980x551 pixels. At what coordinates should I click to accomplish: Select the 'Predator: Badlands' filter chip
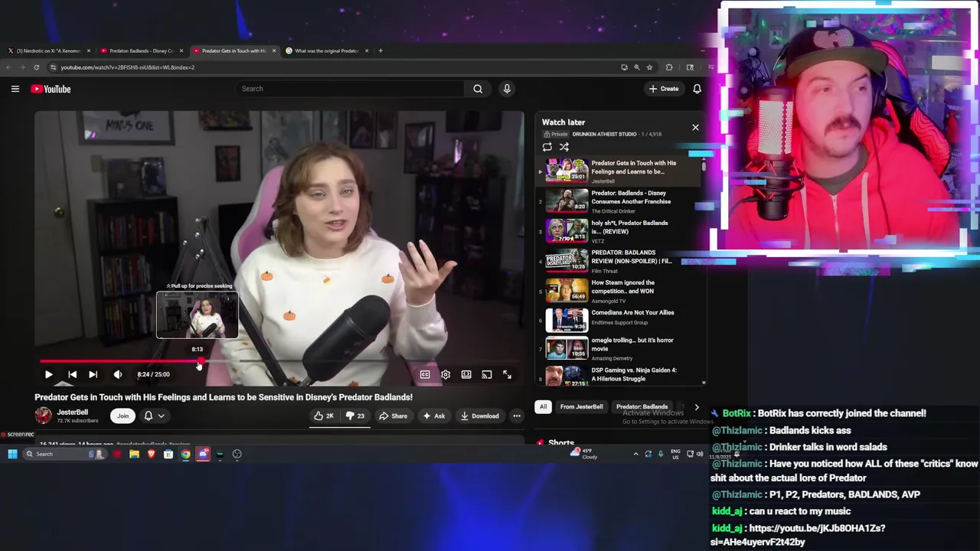click(x=642, y=406)
